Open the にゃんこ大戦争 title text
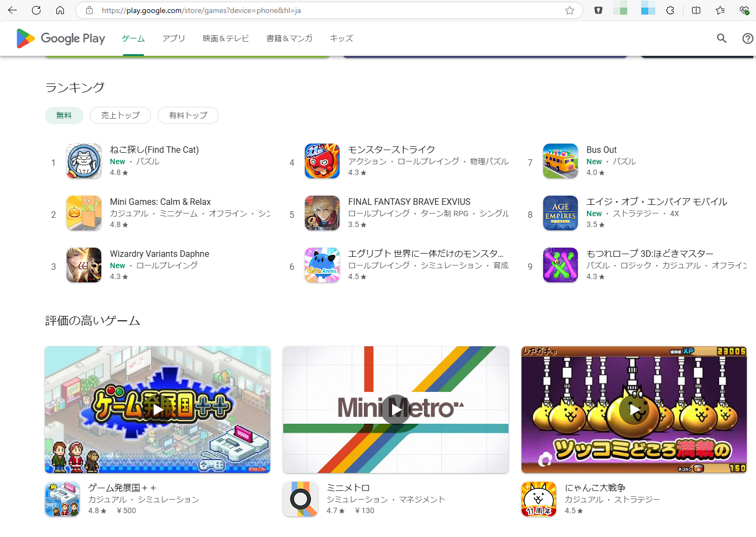Viewport: 756px width, 537px height. (x=595, y=488)
